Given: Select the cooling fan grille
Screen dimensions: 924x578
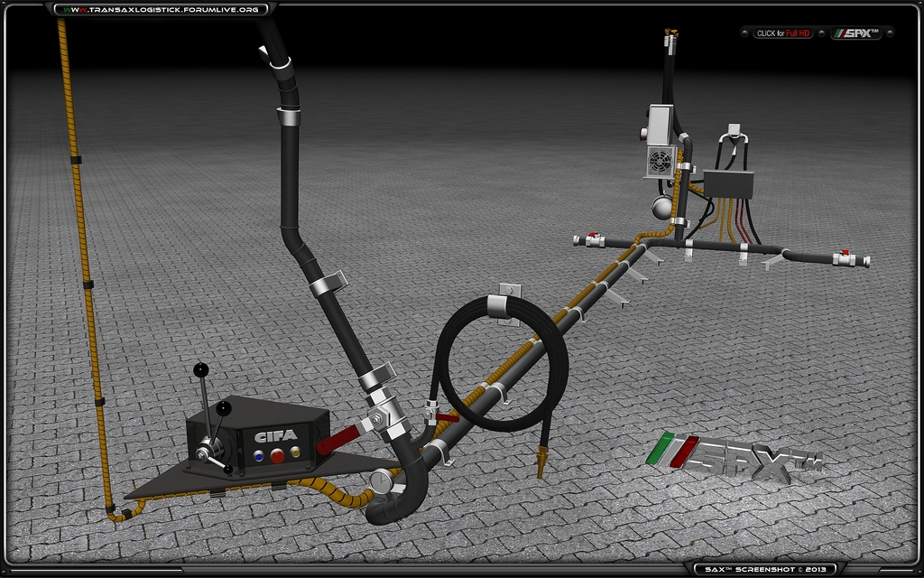Looking at the screenshot, I should pos(661,162).
